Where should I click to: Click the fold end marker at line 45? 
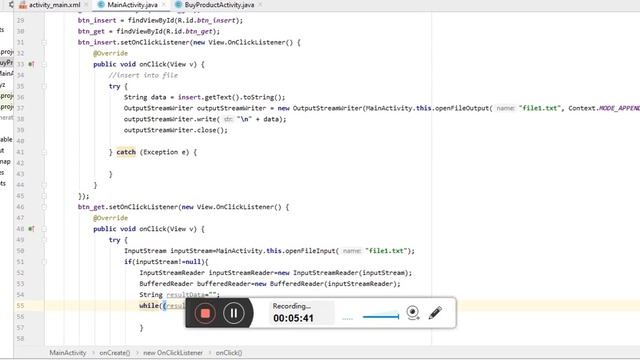(44, 196)
